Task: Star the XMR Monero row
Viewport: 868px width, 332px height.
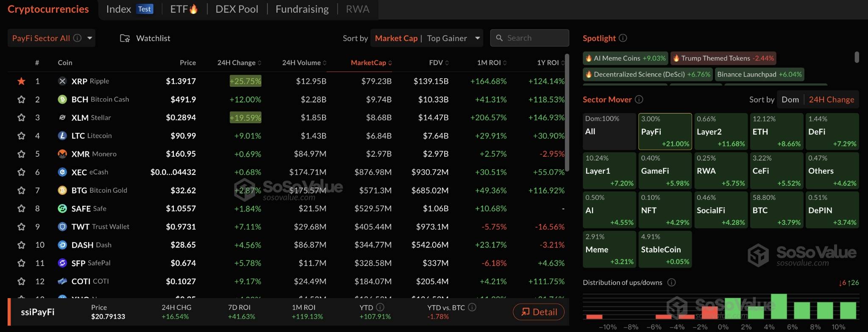Action: [21, 154]
